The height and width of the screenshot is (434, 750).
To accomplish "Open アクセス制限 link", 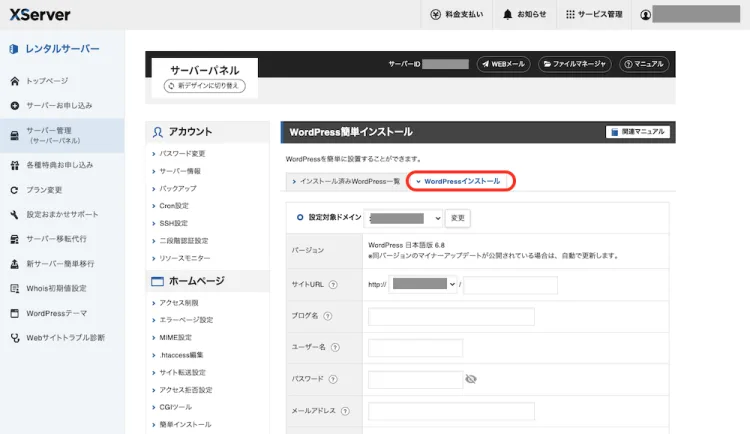I will [179, 303].
